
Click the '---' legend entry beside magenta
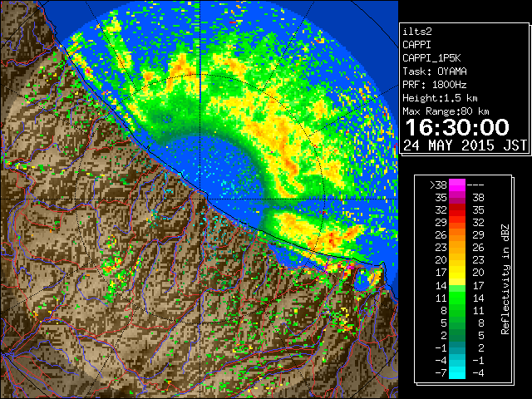point(475,185)
